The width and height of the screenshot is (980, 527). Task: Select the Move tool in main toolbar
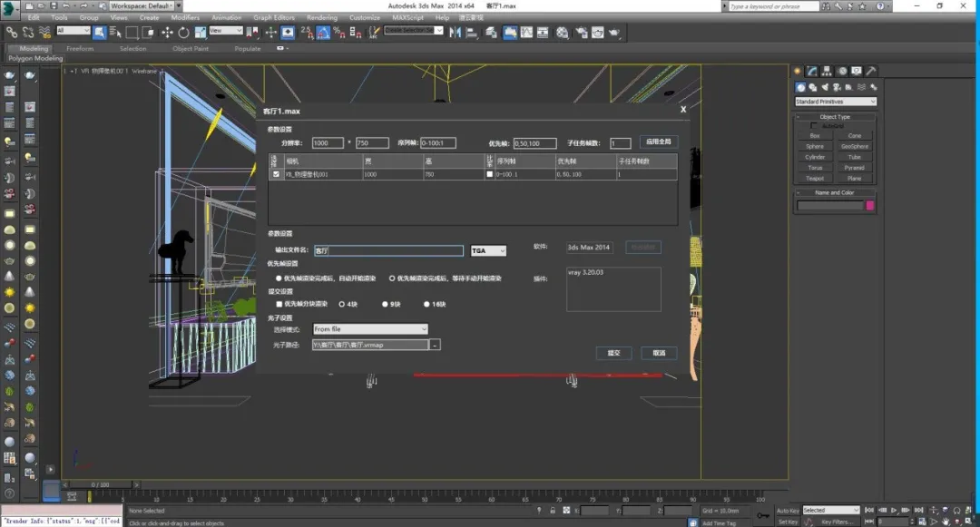tap(168, 32)
